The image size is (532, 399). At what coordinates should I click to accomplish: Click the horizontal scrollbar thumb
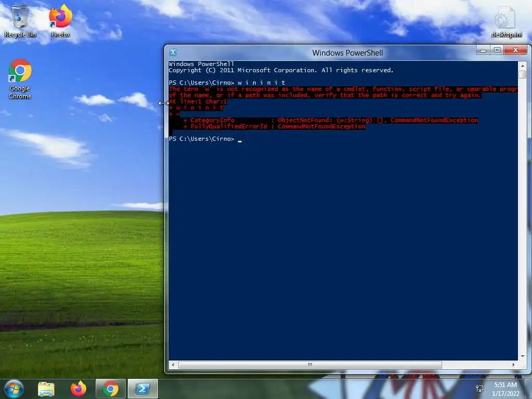coord(310,365)
